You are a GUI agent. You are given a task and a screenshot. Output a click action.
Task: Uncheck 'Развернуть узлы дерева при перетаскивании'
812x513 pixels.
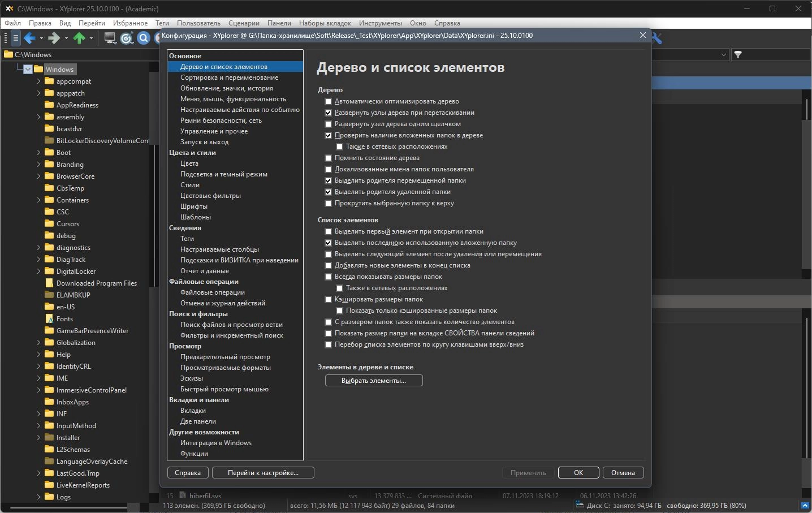(x=328, y=113)
